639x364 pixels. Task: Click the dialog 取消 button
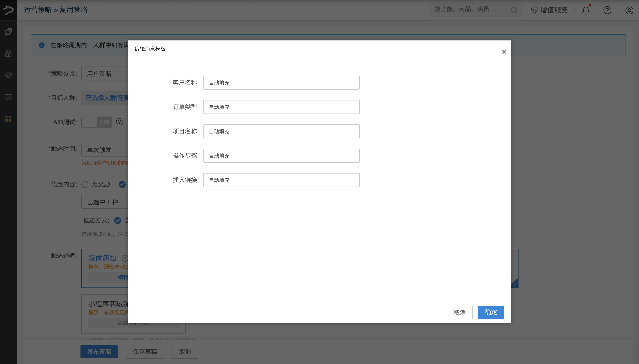(460, 312)
